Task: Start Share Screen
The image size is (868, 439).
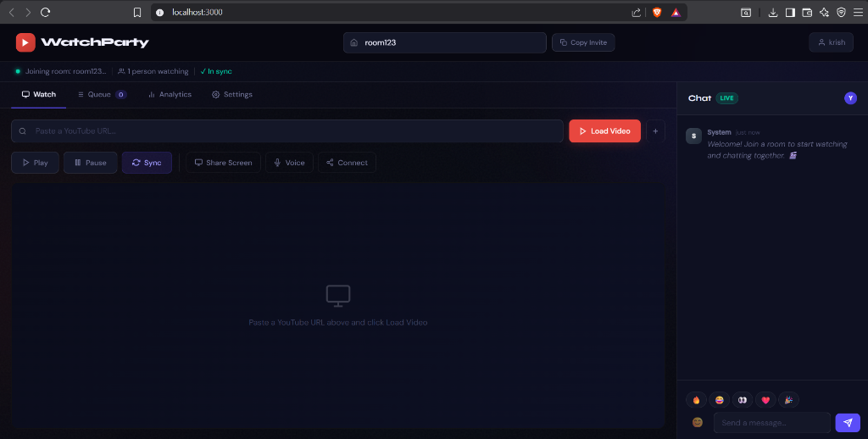Action: 223,163
